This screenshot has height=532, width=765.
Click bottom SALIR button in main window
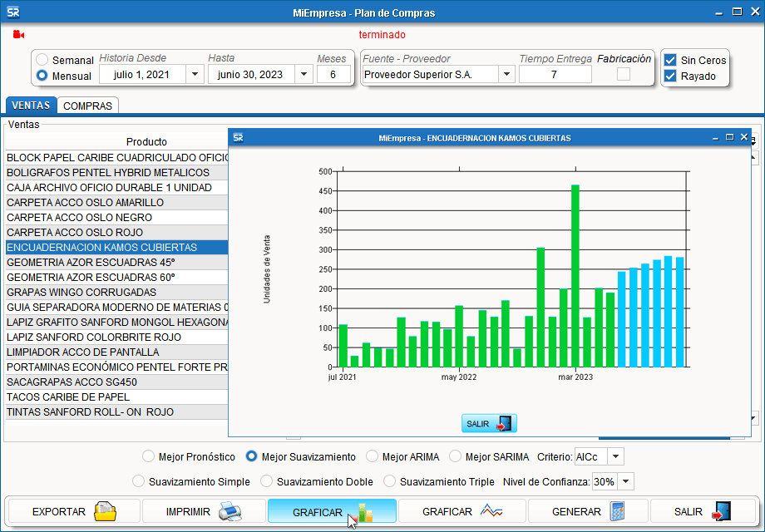tap(703, 511)
